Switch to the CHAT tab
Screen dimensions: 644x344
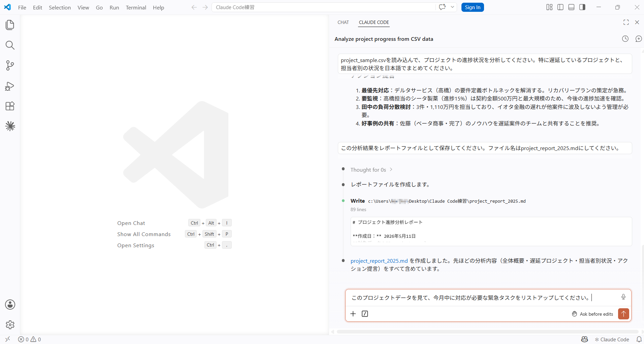click(343, 22)
